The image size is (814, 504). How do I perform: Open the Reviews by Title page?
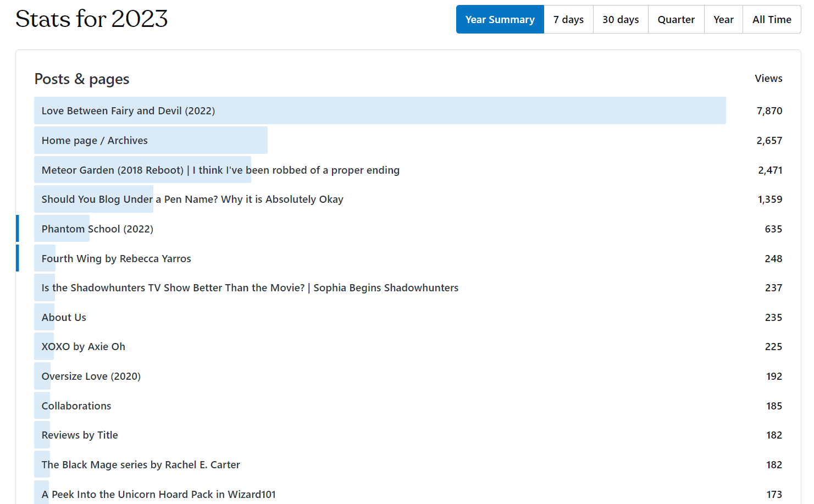click(x=80, y=435)
